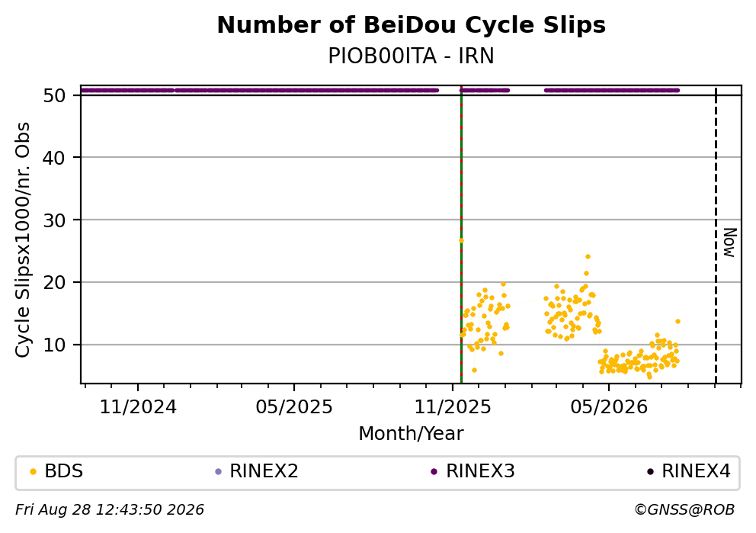Click the PIOB00ITA - IRN station subtitle

[x=412, y=56]
